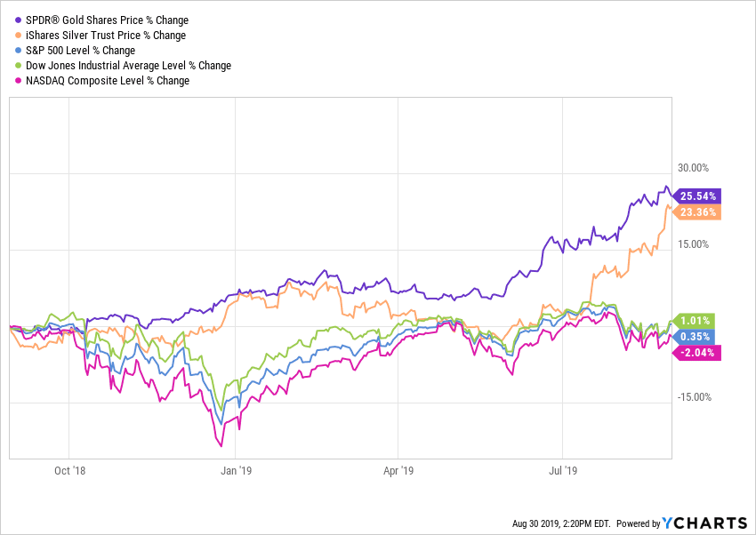Click the 23.36% silver value tag
The height and width of the screenshot is (535, 756).
click(x=697, y=212)
